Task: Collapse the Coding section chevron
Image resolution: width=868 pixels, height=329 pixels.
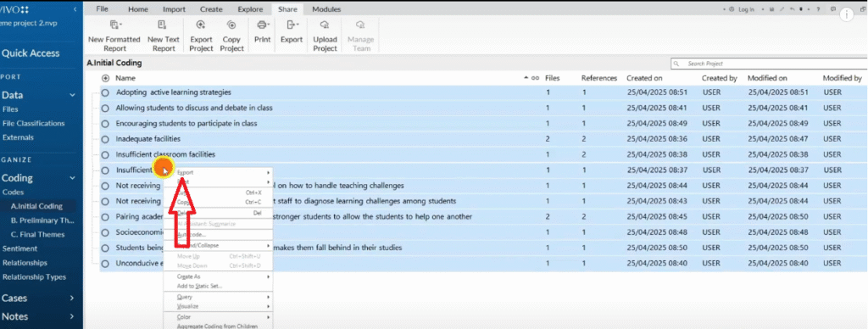Action: pyautogui.click(x=72, y=178)
